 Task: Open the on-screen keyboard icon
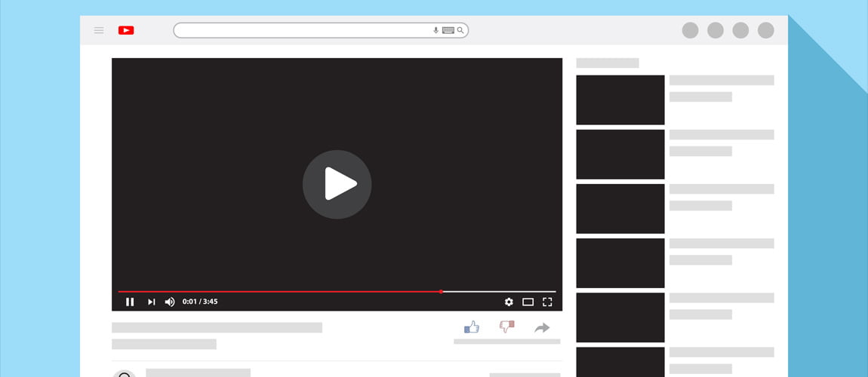click(448, 30)
